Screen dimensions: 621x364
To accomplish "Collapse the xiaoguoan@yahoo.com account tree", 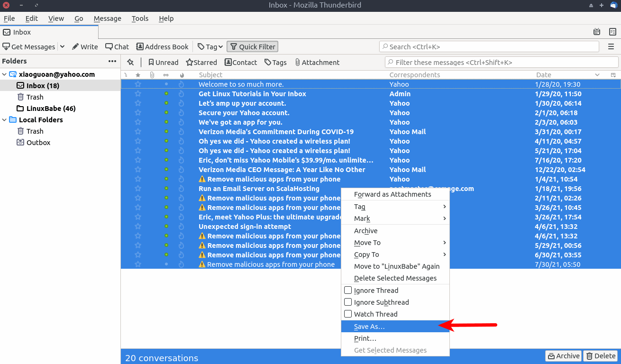I will pyautogui.click(x=5, y=74).
